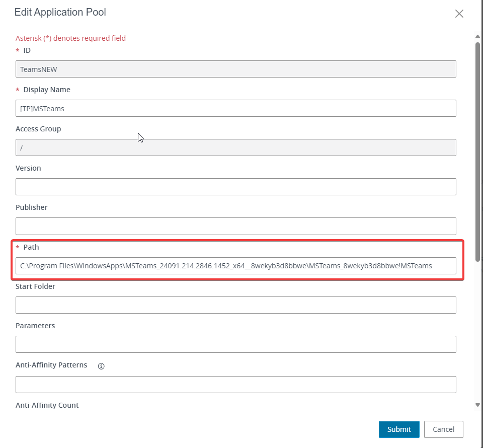Select the Version text box
The width and height of the screenshot is (483, 448).
[x=235, y=187]
